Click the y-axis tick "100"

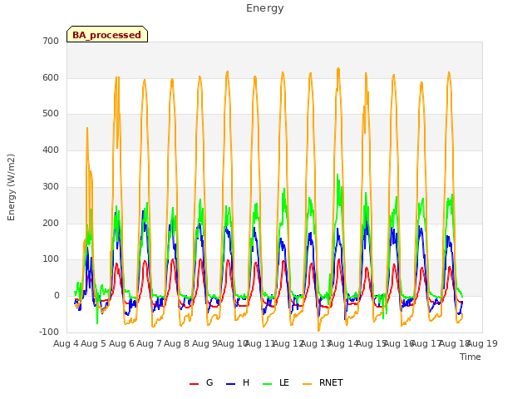(x=51, y=259)
